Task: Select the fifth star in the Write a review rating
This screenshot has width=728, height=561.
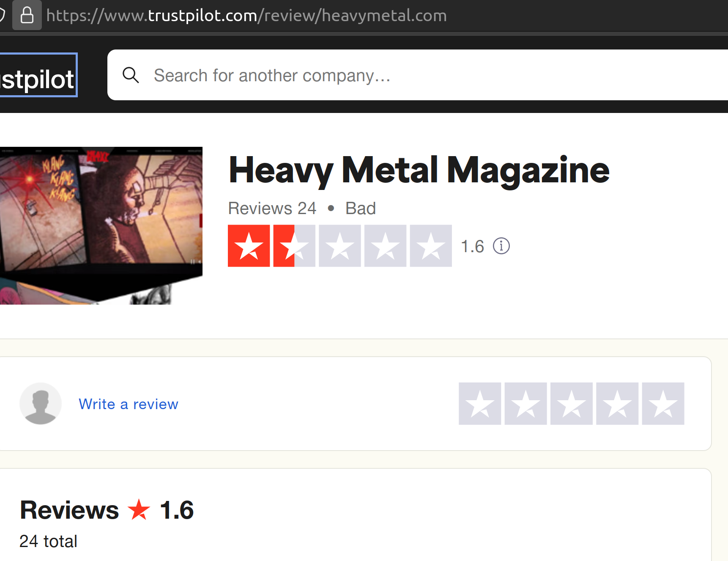Action: click(x=663, y=404)
